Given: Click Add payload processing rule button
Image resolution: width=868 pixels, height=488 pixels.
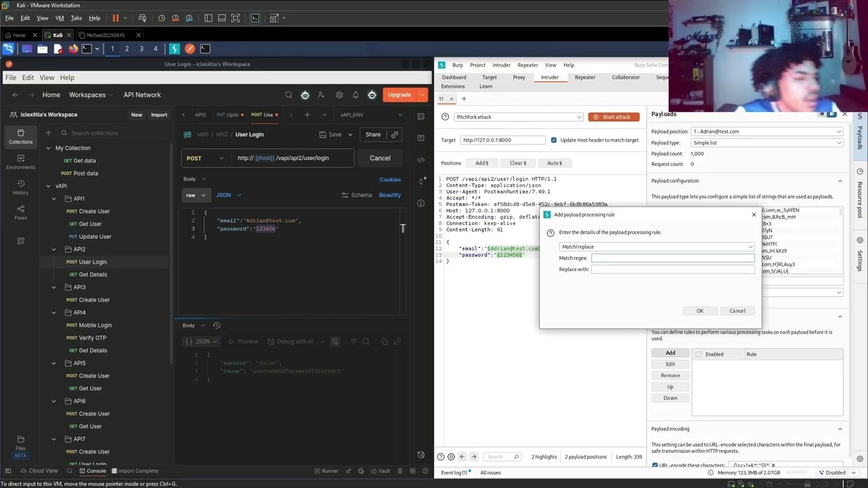Looking at the screenshot, I should coord(670,353).
